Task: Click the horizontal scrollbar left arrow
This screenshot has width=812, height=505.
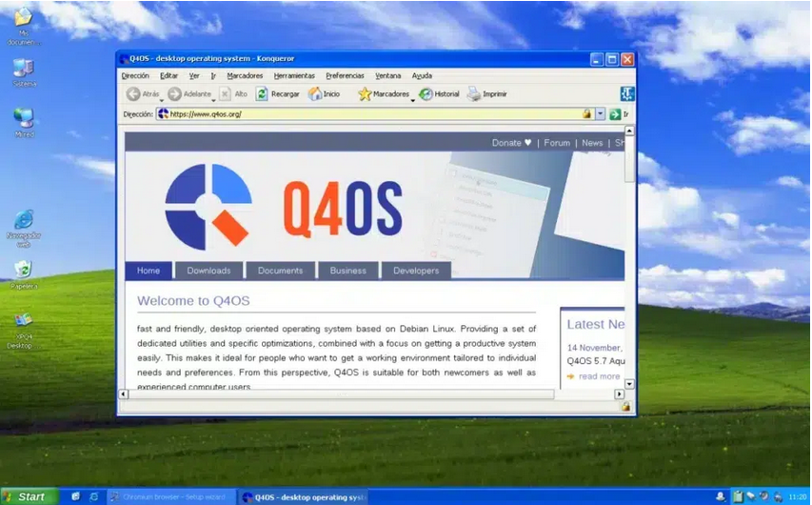Action: click(123, 394)
